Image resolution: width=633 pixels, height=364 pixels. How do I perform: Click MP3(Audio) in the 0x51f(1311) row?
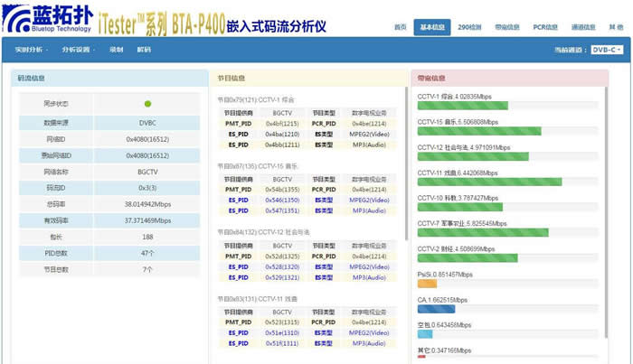(369, 343)
